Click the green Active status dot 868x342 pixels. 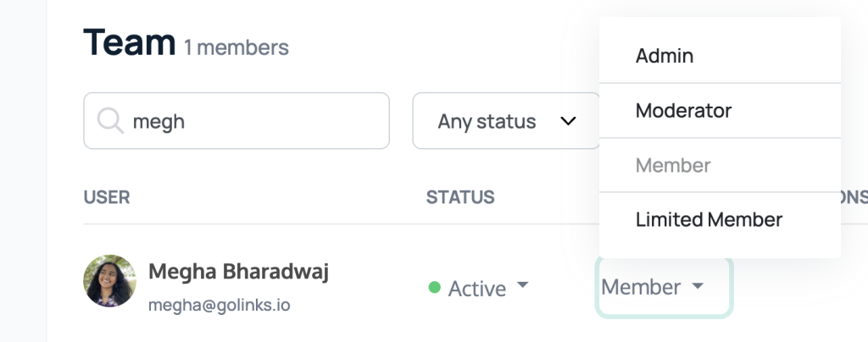pos(435,287)
